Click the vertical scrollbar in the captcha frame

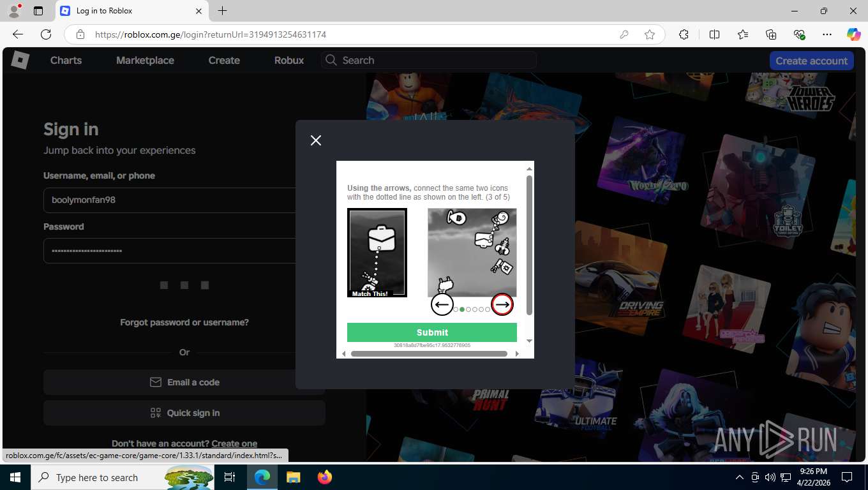point(529,246)
